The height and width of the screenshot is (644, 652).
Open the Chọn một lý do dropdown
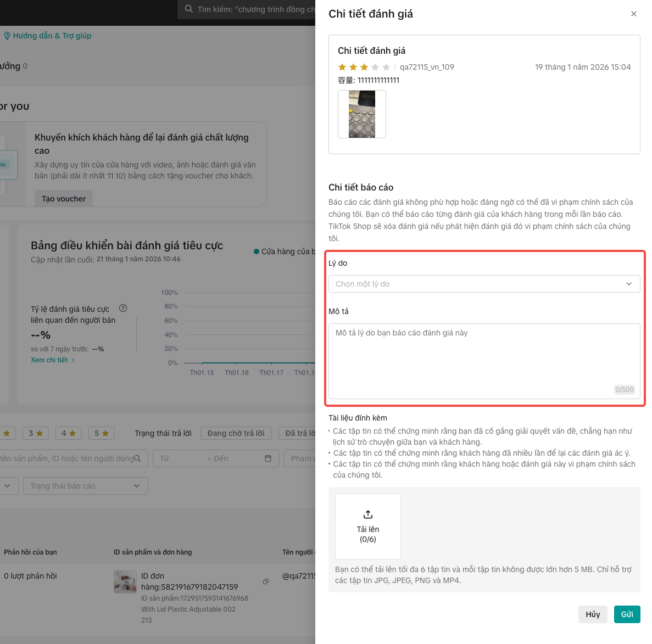(x=484, y=284)
